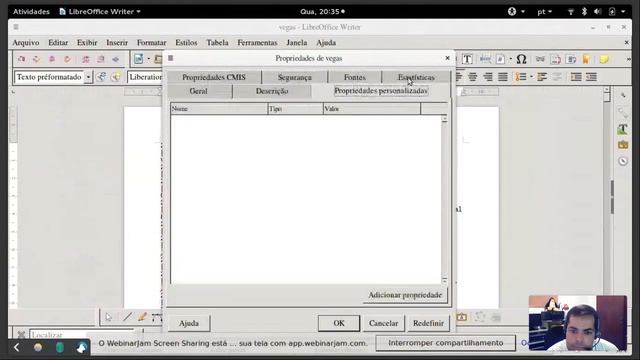Click the Adicionar propriedade button
This screenshot has width=640, height=360.
[x=405, y=295]
